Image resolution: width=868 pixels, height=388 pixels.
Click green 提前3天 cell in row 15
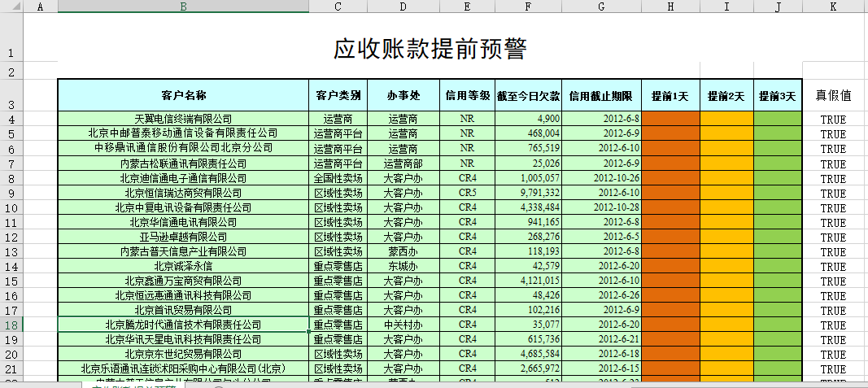(x=777, y=281)
